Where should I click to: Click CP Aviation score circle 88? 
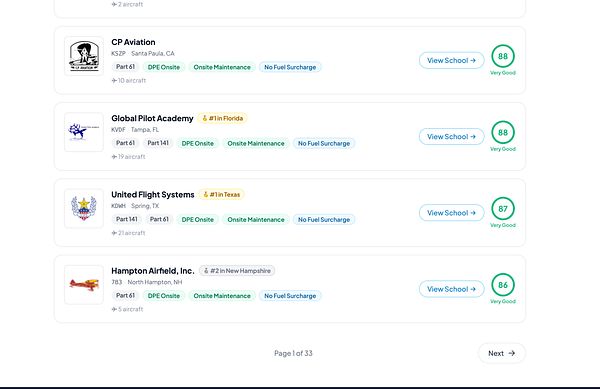point(503,56)
